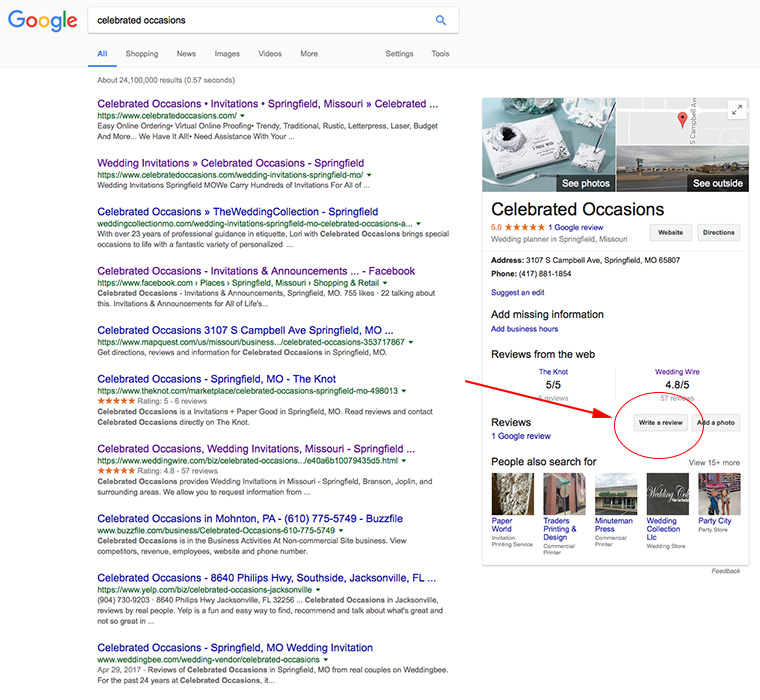Open Wedding Invitations, Missouri WeddingWire result
This screenshot has height=700, width=760.
point(256,448)
